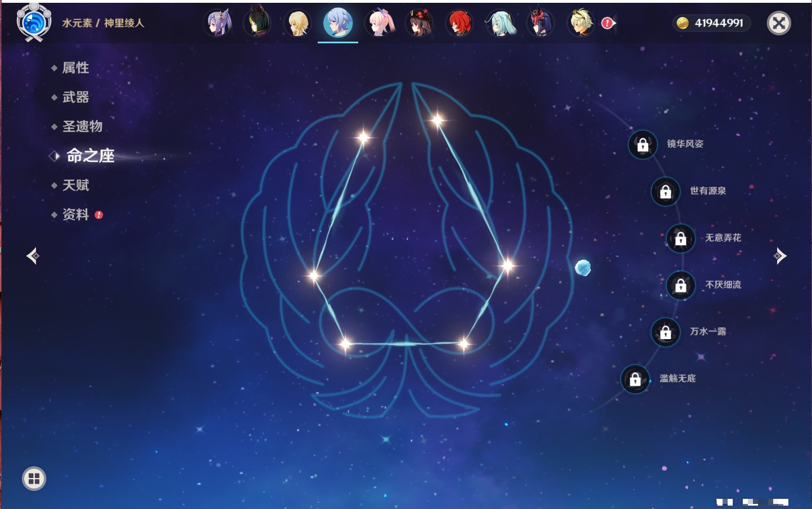Viewport: 812px width, 509px height.
Task: Select the avatar wearing a flower hat
Action: tap(419, 23)
